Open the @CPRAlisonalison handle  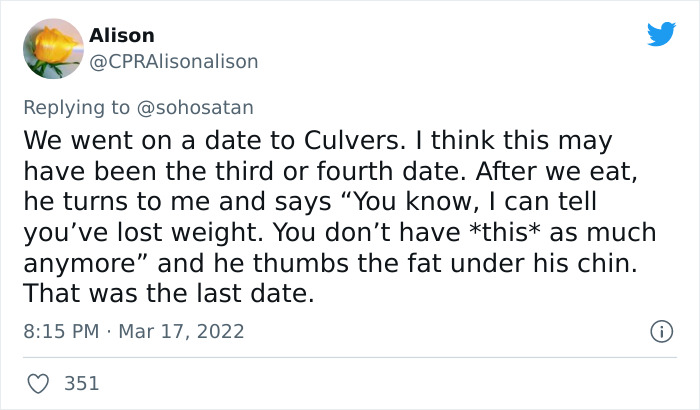tap(174, 61)
